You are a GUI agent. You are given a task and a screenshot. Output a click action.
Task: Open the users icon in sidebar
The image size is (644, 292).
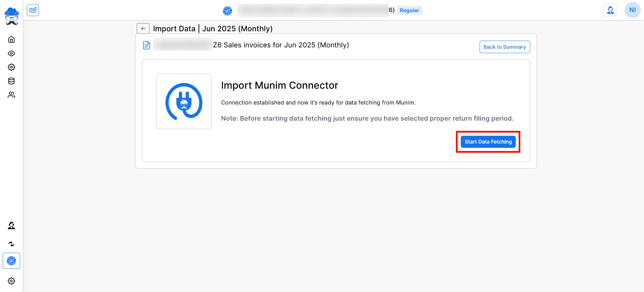click(x=11, y=95)
